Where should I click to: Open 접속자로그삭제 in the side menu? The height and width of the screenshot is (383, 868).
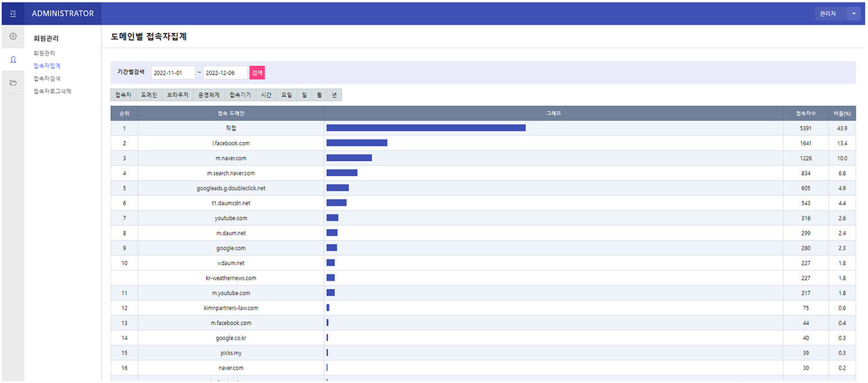click(x=52, y=91)
